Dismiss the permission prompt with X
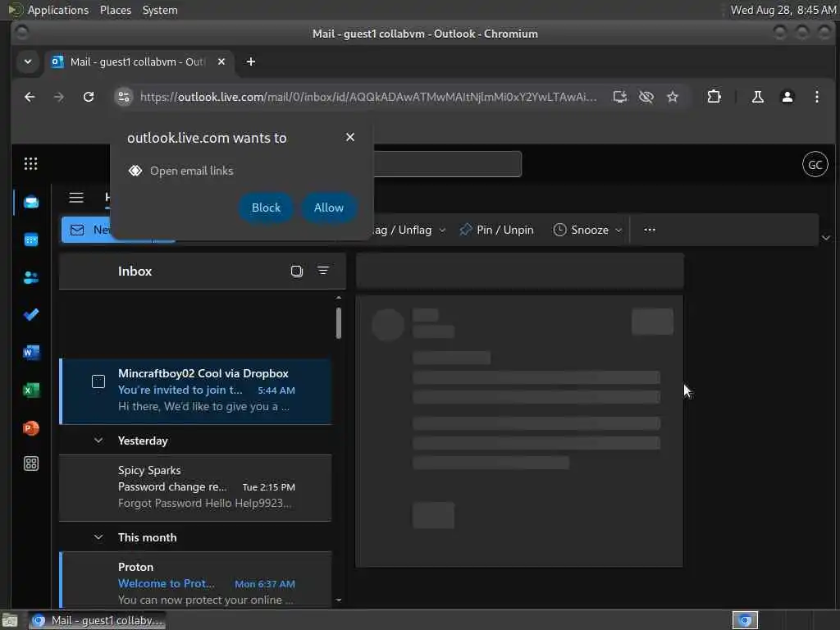The width and height of the screenshot is (840, 630). 349,137
